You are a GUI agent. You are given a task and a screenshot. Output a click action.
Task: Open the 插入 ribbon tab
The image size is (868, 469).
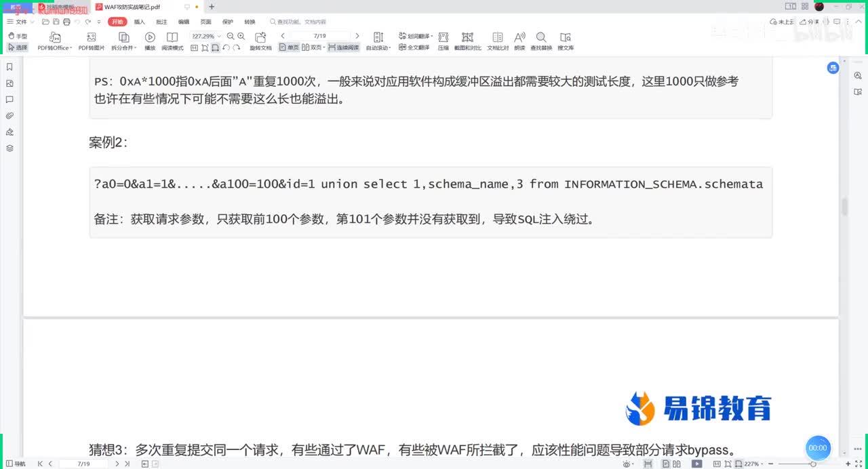pyautogui.click(x=140, y=22)
